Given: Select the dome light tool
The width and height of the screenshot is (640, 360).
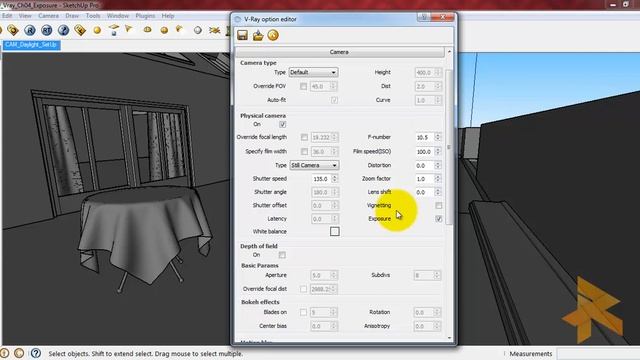Looking at the screenshot, I should [147, 30].
